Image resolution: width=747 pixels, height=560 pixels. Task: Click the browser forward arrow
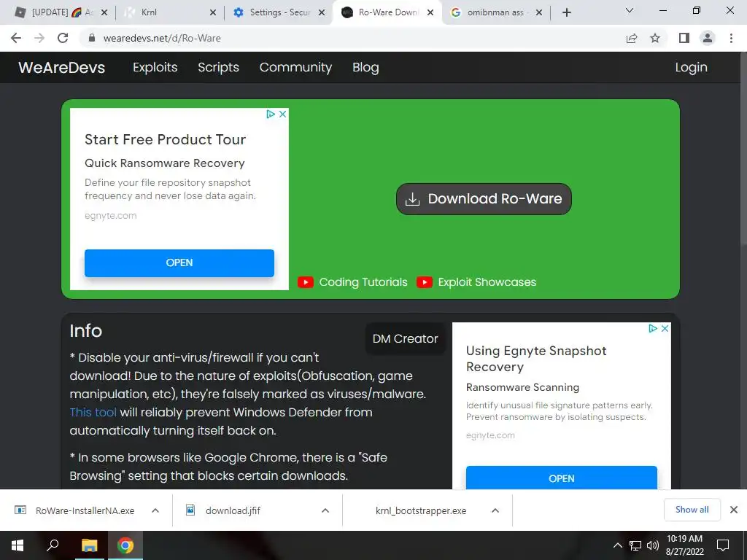pyautogui.click(x=39, y=38)
